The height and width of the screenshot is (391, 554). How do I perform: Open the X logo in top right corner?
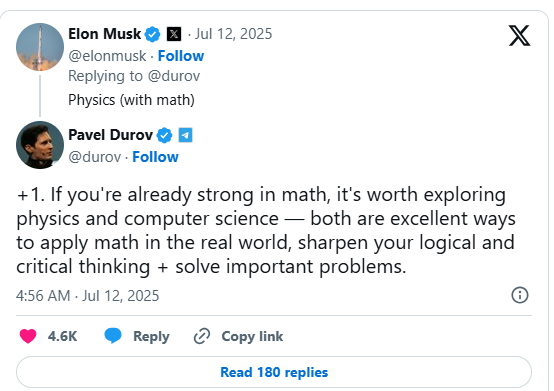click(519, 35)
